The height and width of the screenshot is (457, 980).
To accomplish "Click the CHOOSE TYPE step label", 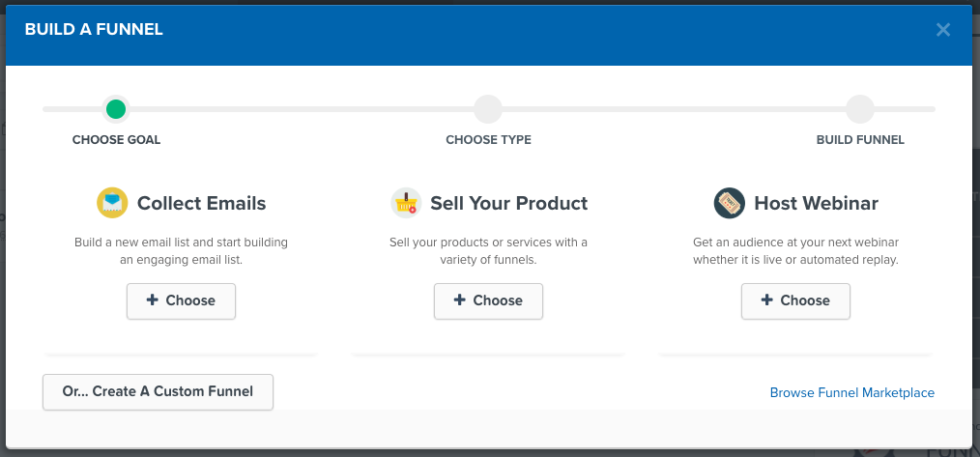I will (x=489, y=140).
